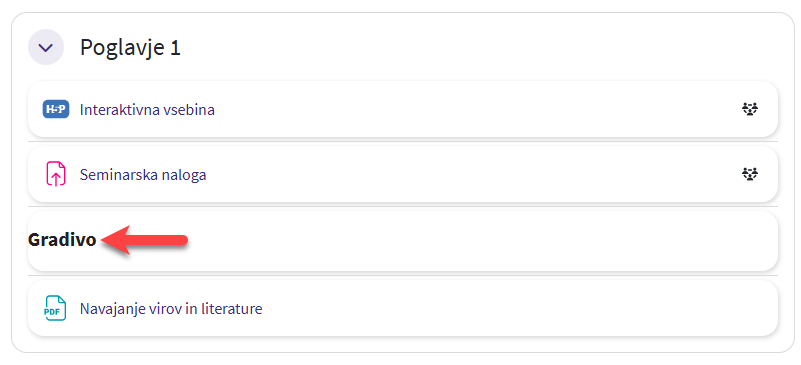Viewport: 801px width, 365px height.
Task: Click the teal PDF file icon
Action: 55,308
